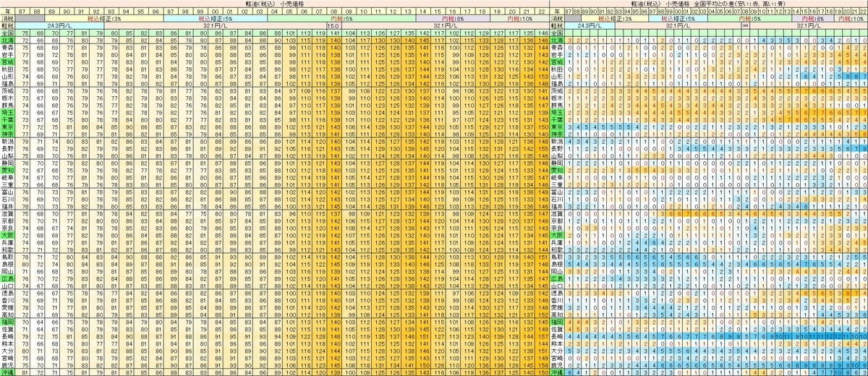Select the 24.3円/L cell in the difference table
The image size is (868, 376).
click(x=590, y=26)
